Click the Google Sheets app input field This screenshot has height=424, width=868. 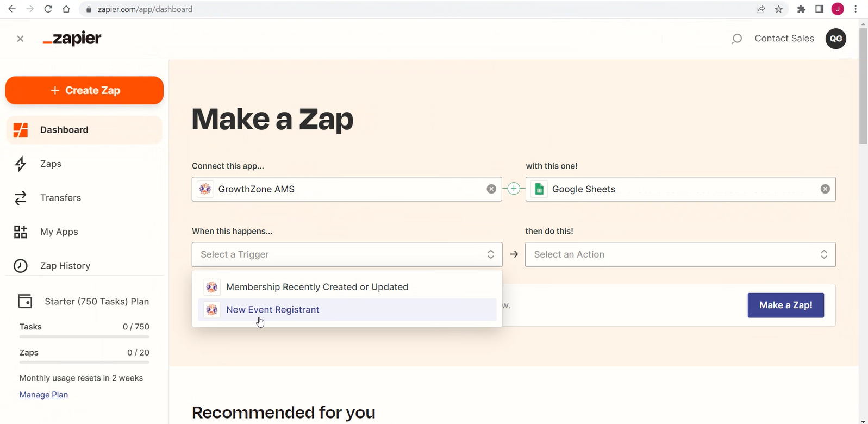tap(680, 189)
